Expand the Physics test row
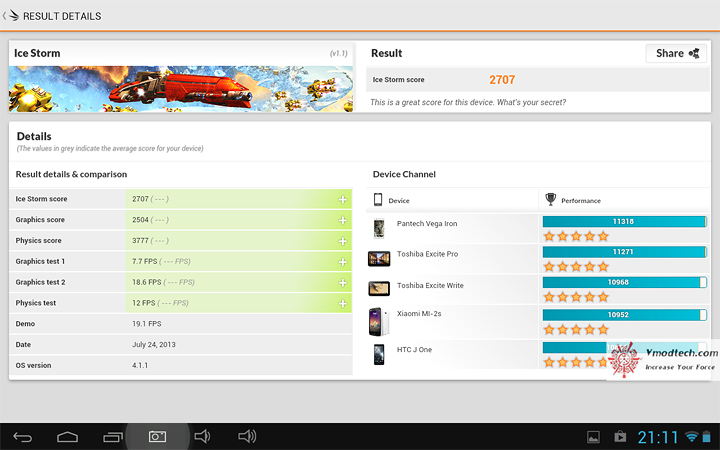The image size is (720, 450). coord(343,304)
